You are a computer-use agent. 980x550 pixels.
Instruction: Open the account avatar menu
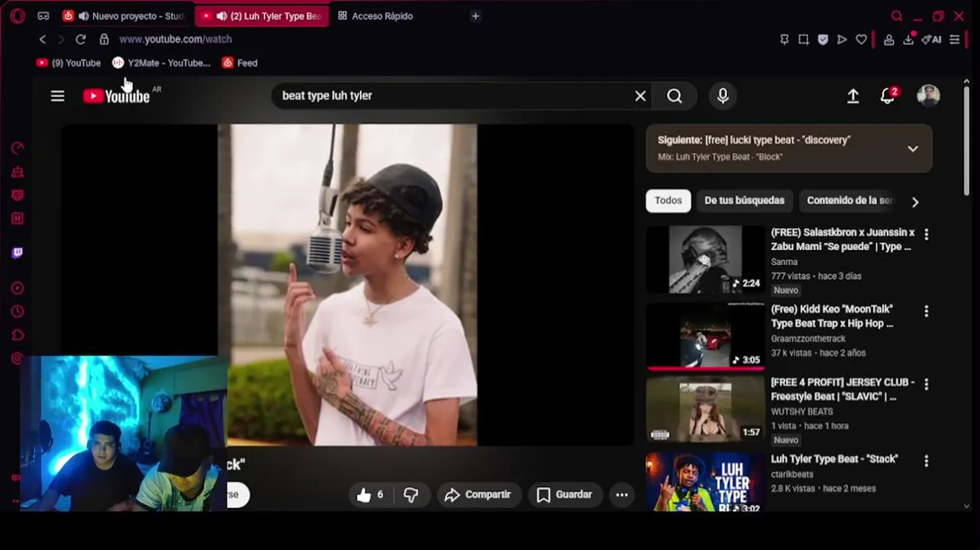pos(928,95)
